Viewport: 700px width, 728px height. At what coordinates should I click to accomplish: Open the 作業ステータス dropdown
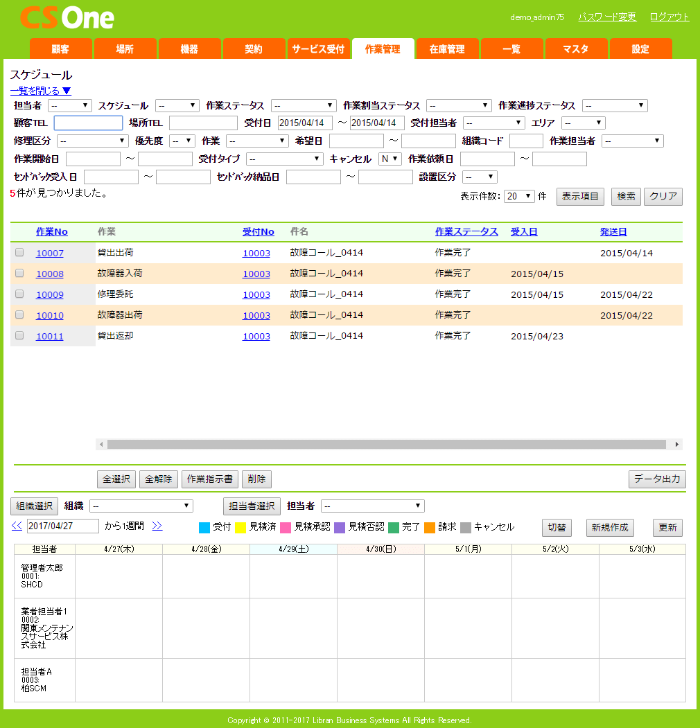coord(303,105)
